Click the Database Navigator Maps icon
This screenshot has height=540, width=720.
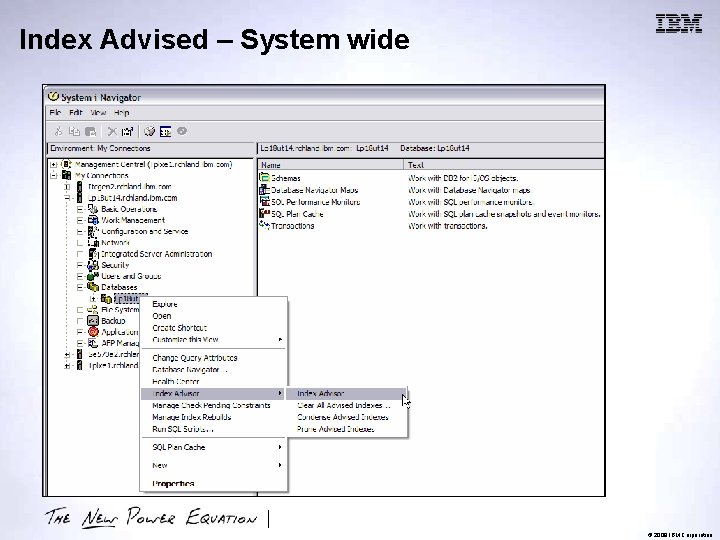point(264,190)
